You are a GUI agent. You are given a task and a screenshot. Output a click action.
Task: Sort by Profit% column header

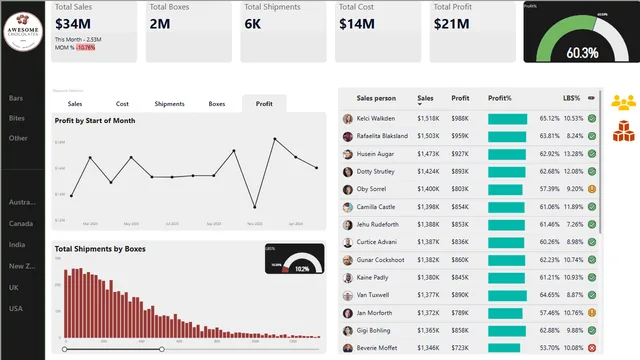(x=500, y=98)
